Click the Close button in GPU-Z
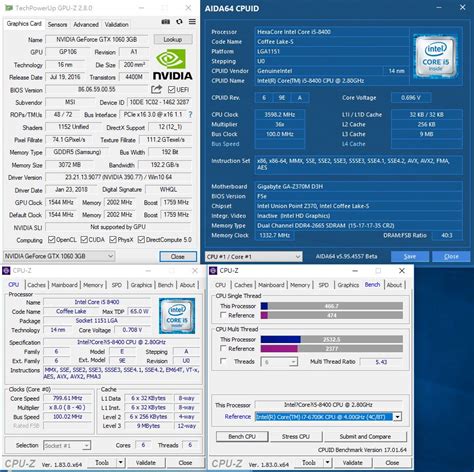The height and width of the screenshot is (472, 474). [178, 256]
